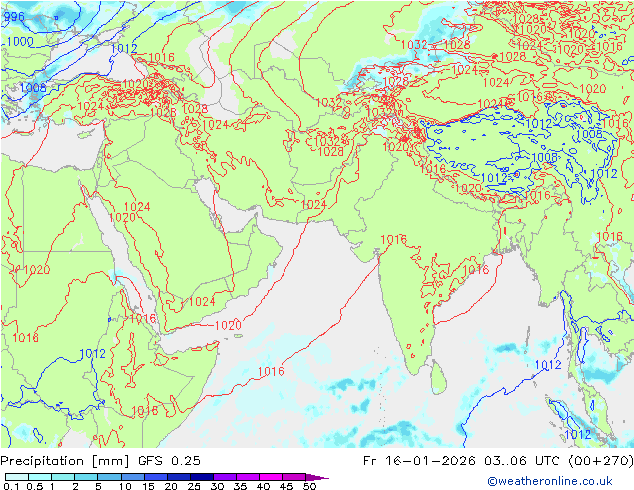
Task: Pick the legend swatch between 5 and 10
Action: (x=109, y=477)
